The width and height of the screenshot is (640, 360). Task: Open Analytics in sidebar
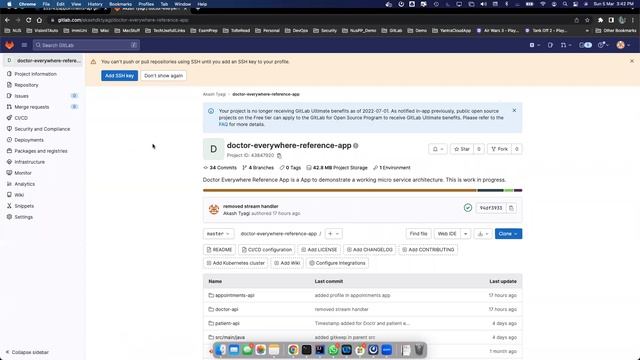(x=24, y=184)
